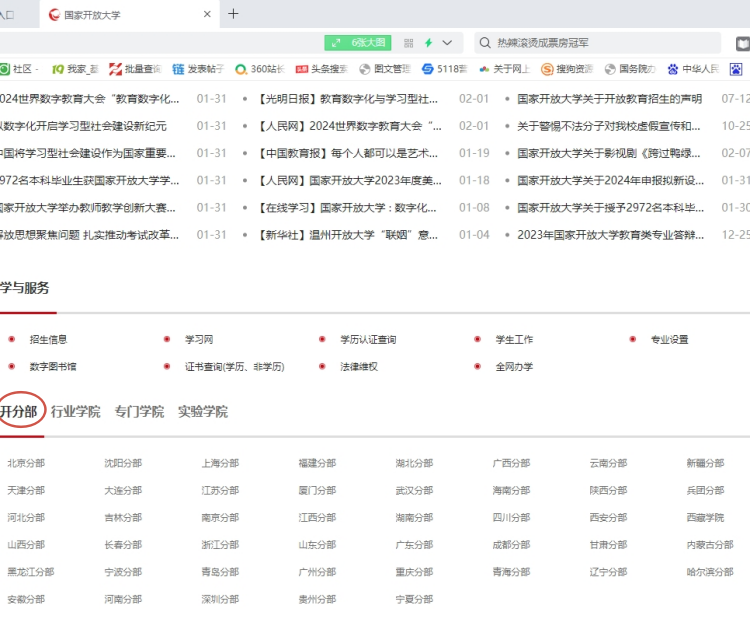The height and width of the screenshot is (619, 750).
Task: Open 新疆分部 branch link
Action: click(x=706, y=463)
